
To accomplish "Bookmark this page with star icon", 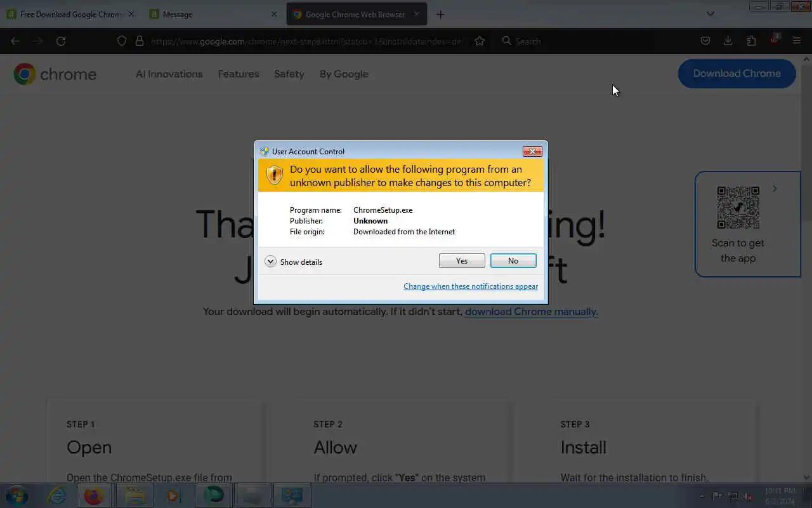I will (480, 41).
